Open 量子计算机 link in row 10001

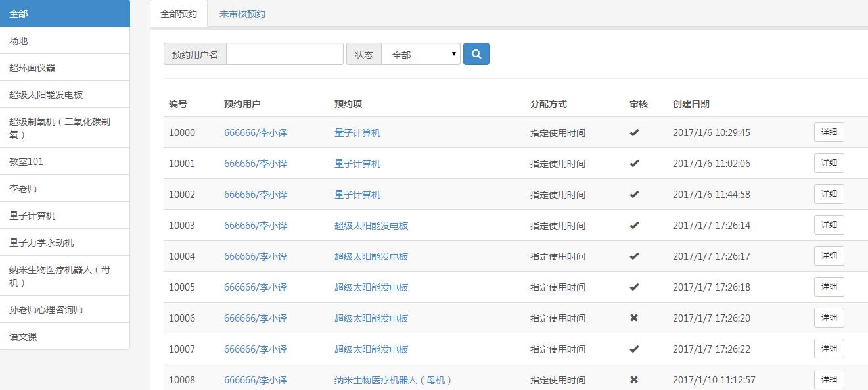pyautogui.click(x=357, y=163)
